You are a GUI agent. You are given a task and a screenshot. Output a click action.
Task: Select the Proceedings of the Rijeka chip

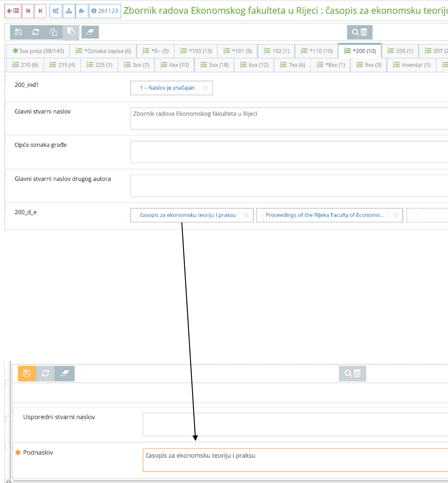(x=325, y=215)
